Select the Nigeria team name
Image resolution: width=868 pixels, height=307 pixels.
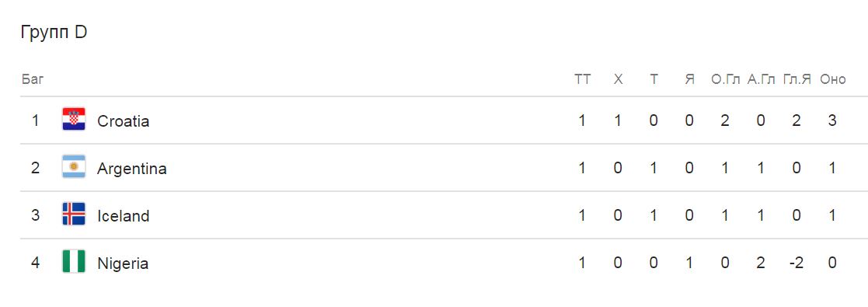pos(123,263)
